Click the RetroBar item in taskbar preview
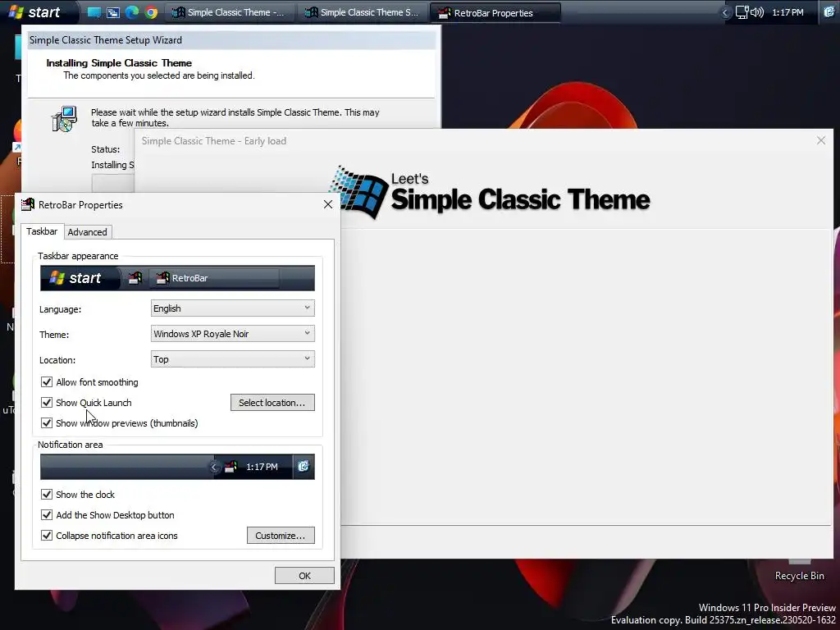This screenshot has width=840, height=630. 216,278
